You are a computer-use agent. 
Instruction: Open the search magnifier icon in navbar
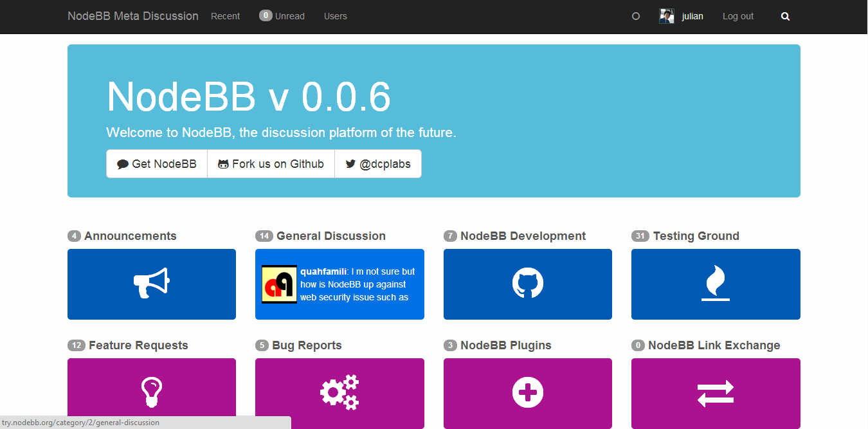tap(785, 17)
